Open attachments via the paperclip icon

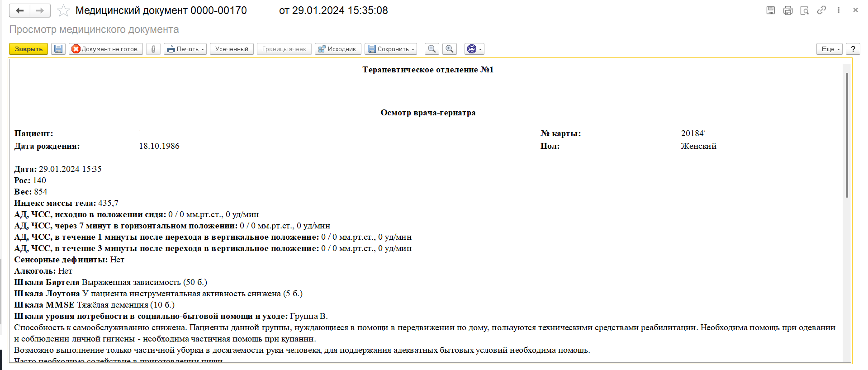[x=153, y=49]
